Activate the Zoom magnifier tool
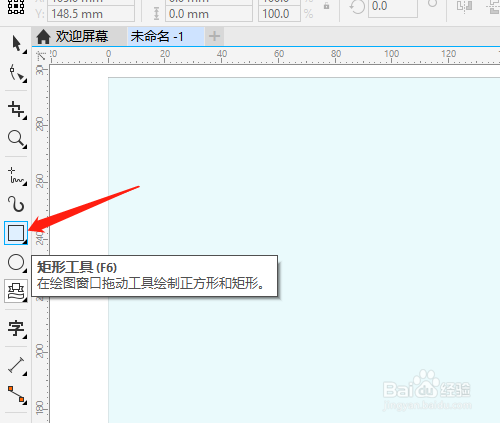The height and width of the screenshot is (423, 500). (16, 139)
